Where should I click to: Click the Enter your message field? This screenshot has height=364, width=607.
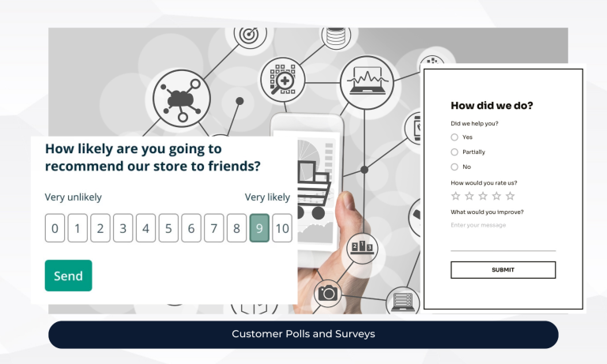pyautogui.click(x=503, y=235)
